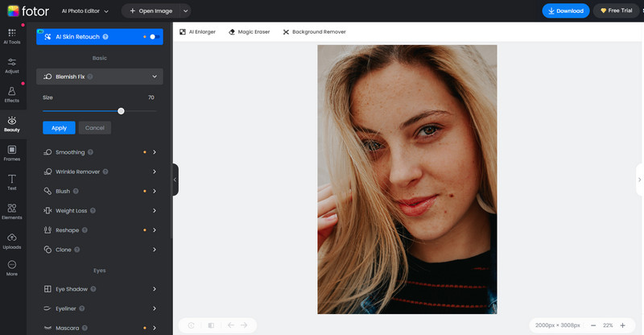Collapse the Blemish Fix section
The height and width of the screenshot is (335, 644).
(x=154, y=77)
